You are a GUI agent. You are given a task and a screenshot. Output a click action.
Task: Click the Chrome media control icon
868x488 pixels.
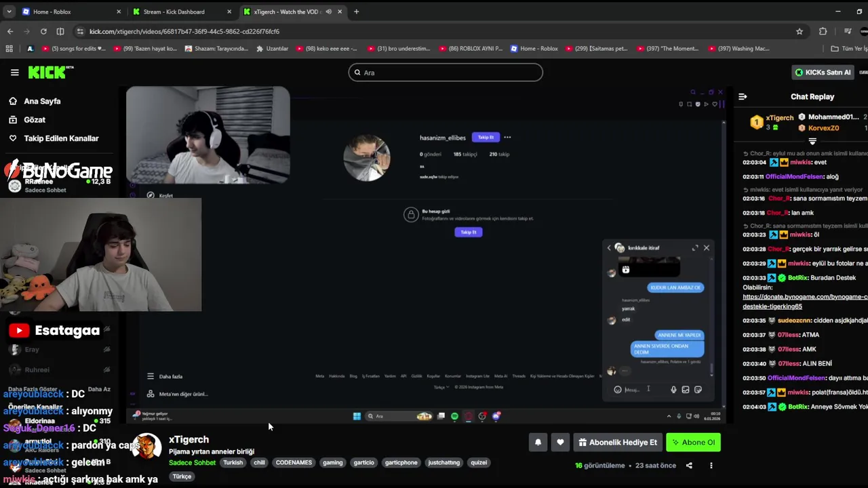tap(848, 31)
